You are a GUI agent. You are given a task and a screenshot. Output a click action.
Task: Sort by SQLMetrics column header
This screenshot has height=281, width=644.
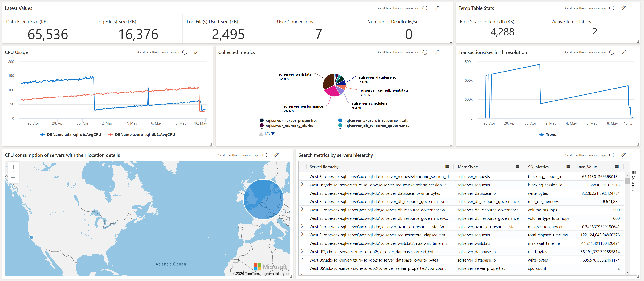538,167
